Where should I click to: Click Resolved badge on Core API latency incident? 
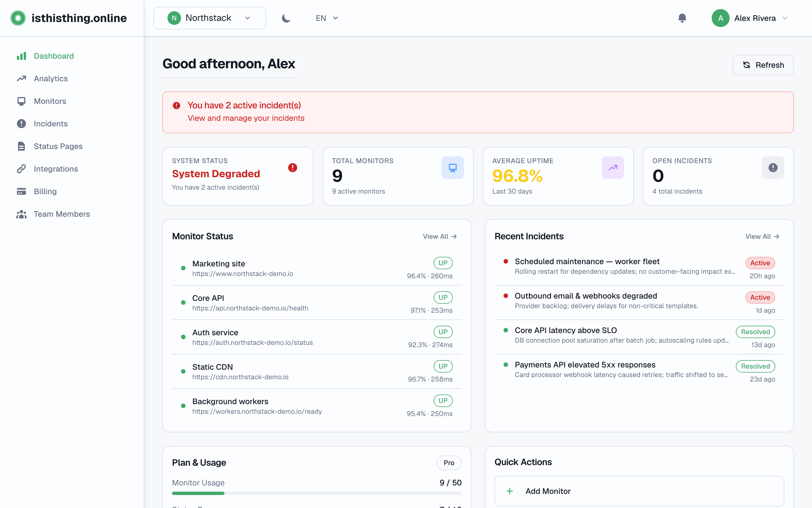[755, 332]
